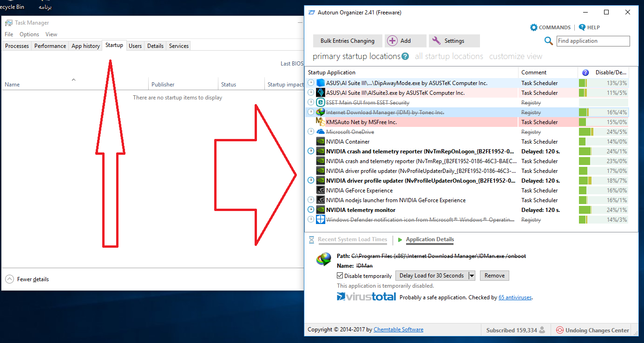Sort by Startup Application column header
644x343 pixels.
coord(412,73)
